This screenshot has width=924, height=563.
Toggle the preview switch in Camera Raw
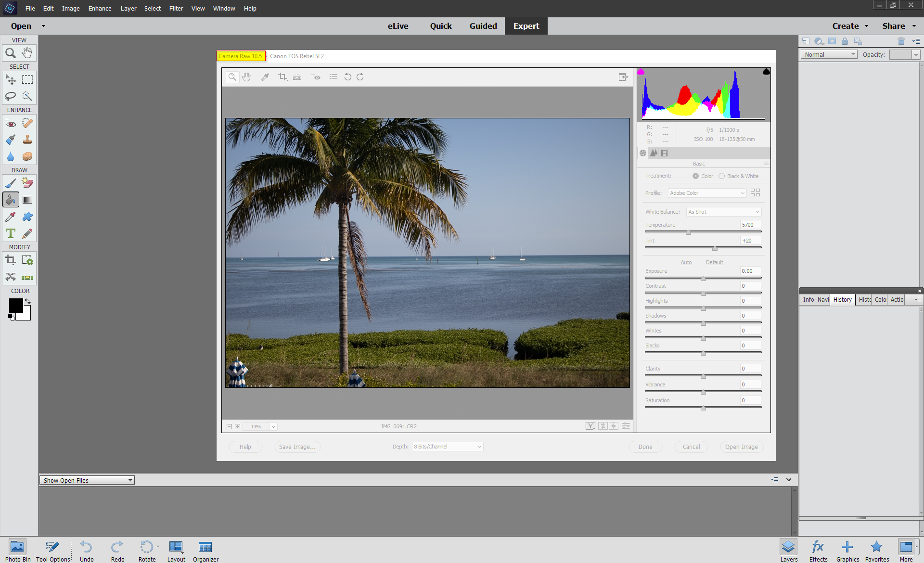click(x=590, y=426)
